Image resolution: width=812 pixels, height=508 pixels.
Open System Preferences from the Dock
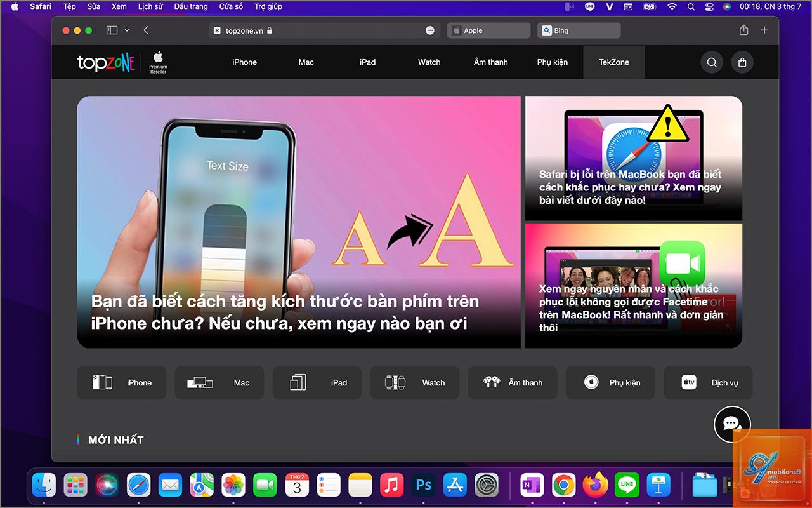[487, 486]
